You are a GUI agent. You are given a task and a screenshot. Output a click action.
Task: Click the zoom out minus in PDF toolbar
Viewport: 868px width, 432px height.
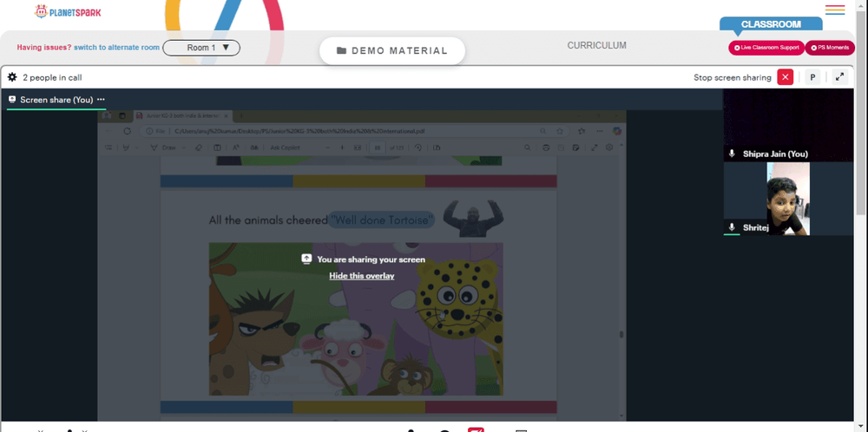click(x=326, y=147)
